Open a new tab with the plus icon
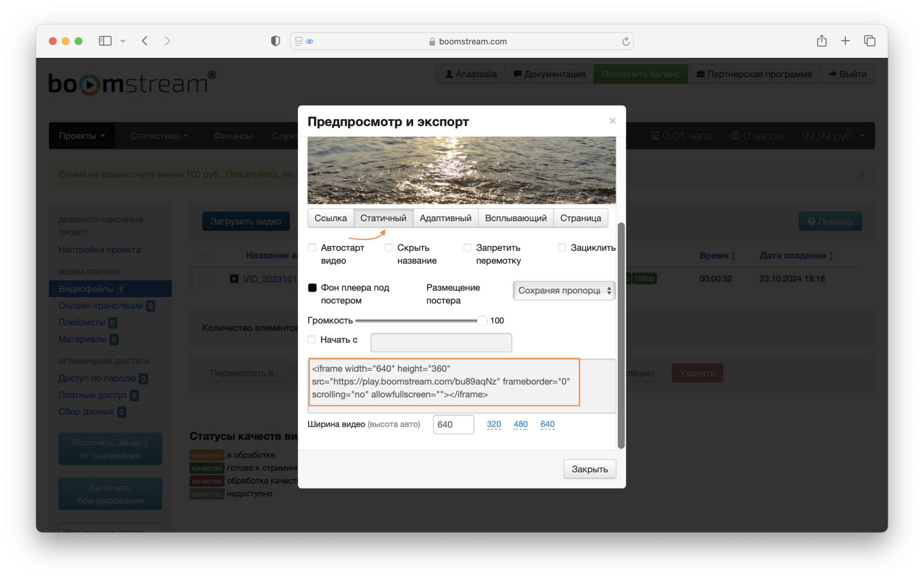924x580 pixels. click(x=845, y=41)
